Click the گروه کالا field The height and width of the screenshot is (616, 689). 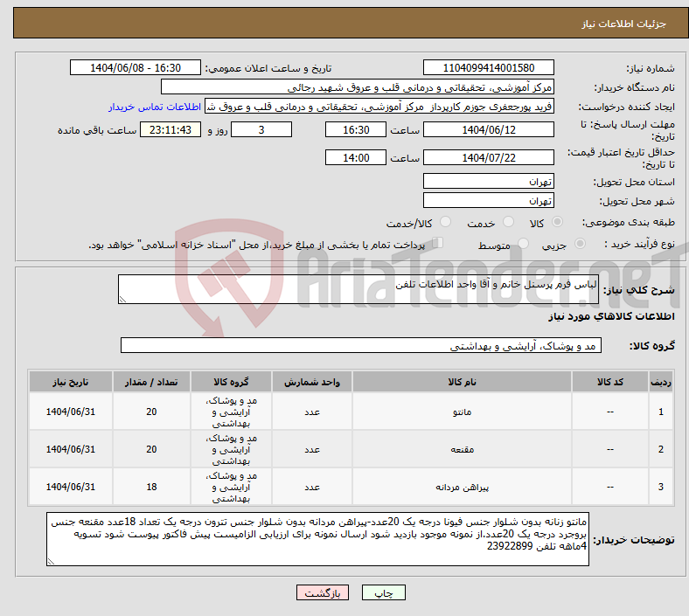tap(361, 345)
